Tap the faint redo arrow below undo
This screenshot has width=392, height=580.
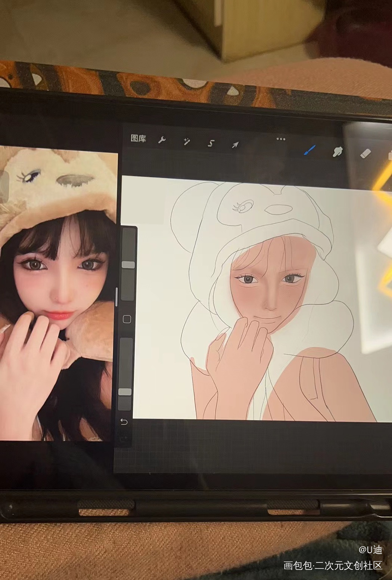(x=124, y=437)
